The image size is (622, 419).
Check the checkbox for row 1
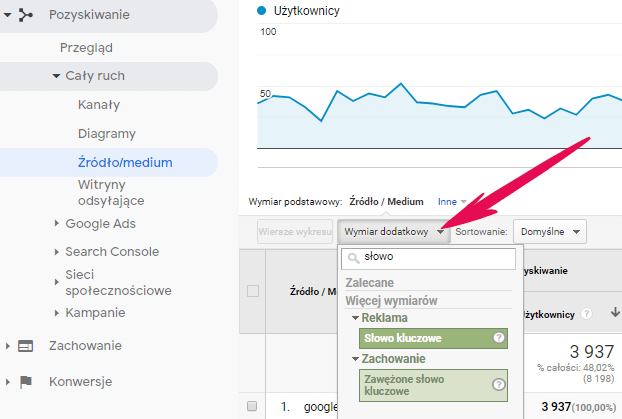click(253, 406)
